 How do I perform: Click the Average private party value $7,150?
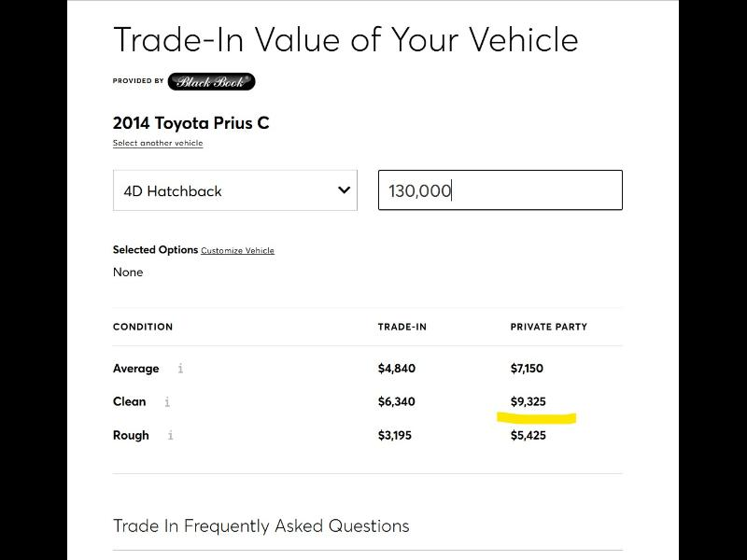click(x=527, y=369)
